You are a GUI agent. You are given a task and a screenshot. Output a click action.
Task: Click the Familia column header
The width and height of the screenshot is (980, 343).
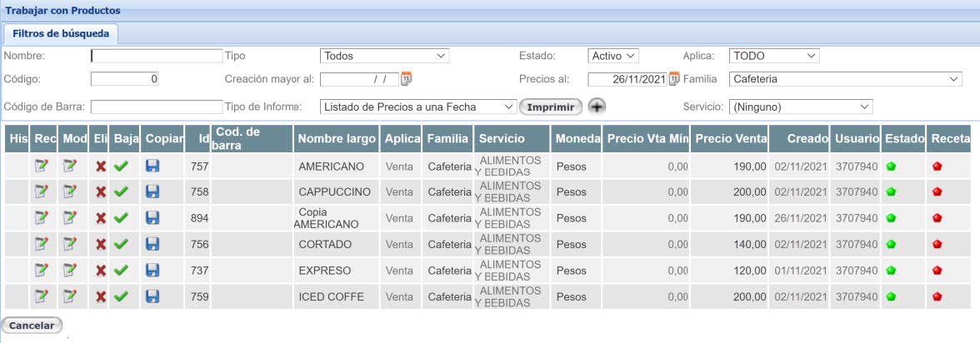[447, 139]
